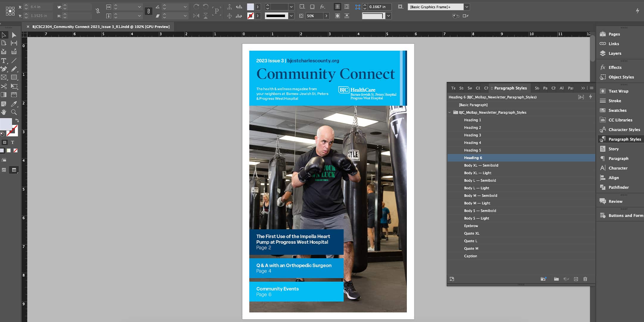The width and height of the screenshot is (644, 322).
Task: Delete selected style with trash icon
Action: click(x=585, y=279)
